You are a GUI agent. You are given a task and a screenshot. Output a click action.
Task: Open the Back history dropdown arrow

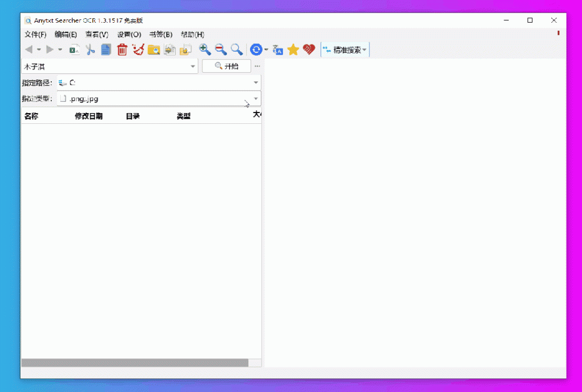(x=39, y=49)
